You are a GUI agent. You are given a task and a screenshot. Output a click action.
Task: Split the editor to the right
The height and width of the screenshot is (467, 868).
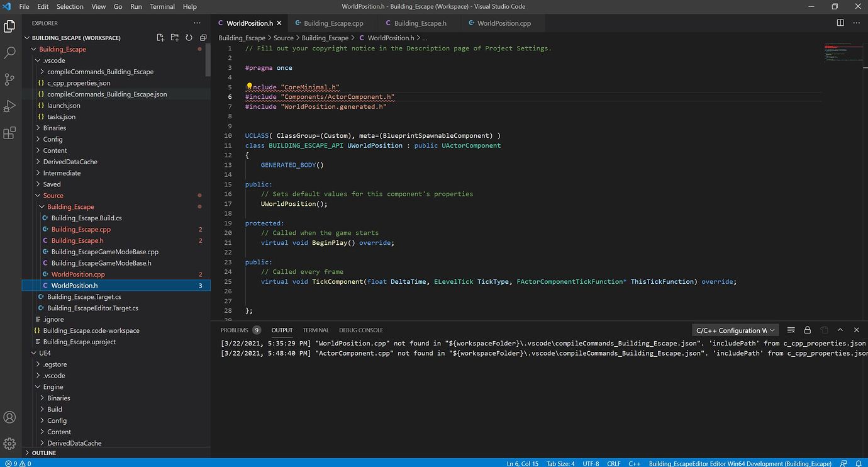click(840, 23)
